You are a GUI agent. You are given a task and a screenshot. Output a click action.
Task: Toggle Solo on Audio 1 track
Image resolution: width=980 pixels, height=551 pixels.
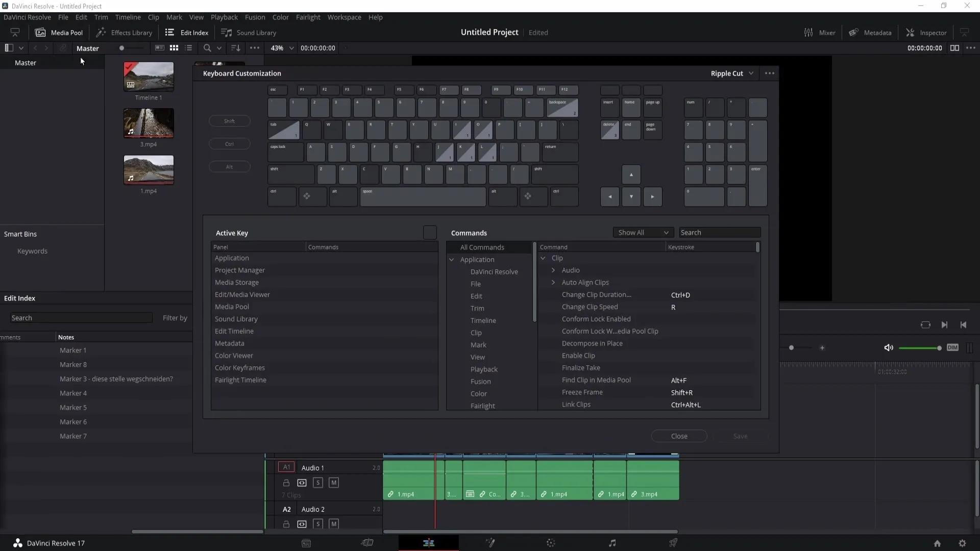coord(318,483)
